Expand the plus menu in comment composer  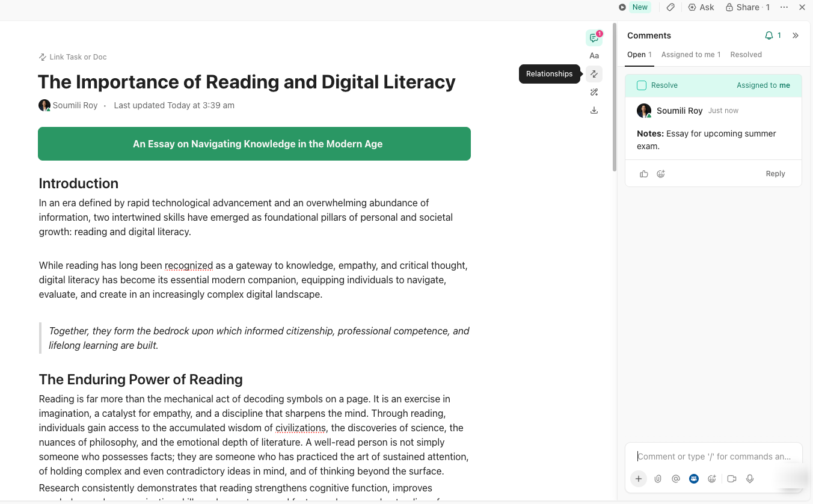tap(639, 479)
